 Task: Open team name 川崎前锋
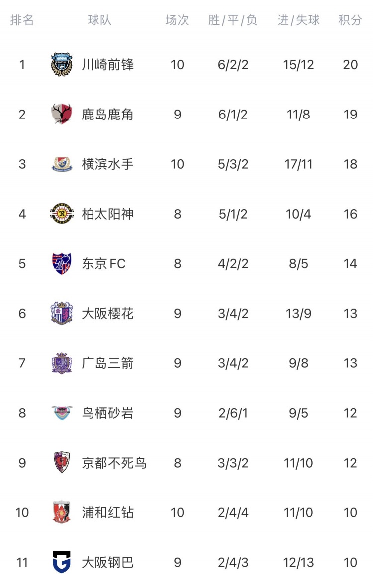[x=108, y=65]
